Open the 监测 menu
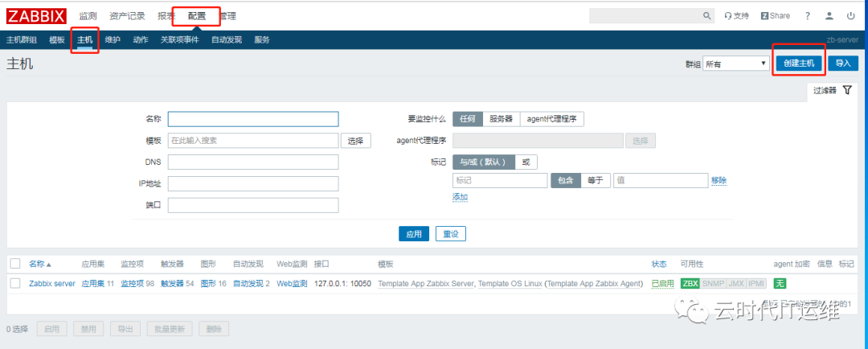The height and width of the screenshot is (349, 868). point(88,16)
